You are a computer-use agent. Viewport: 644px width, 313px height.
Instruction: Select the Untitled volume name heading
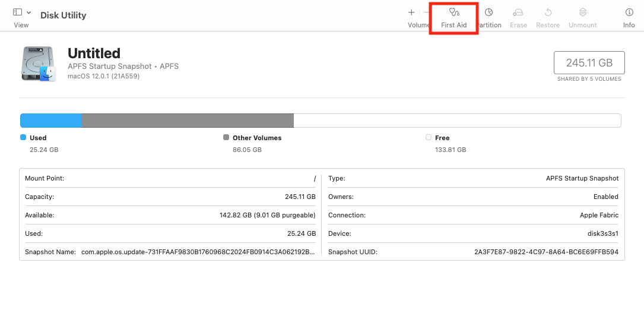tap(94, 53)
